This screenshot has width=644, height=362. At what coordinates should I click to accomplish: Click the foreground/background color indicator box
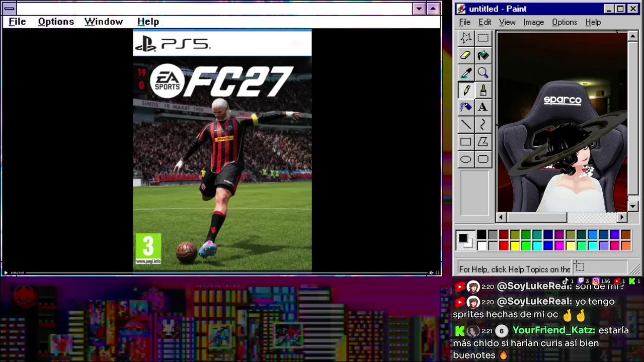coord(465,240)
